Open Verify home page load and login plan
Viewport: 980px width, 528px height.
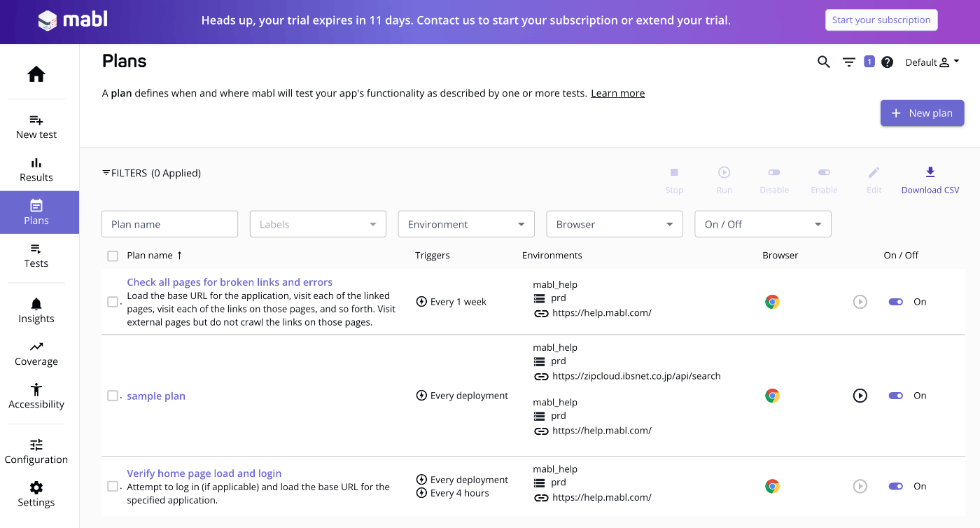[204, 473]
